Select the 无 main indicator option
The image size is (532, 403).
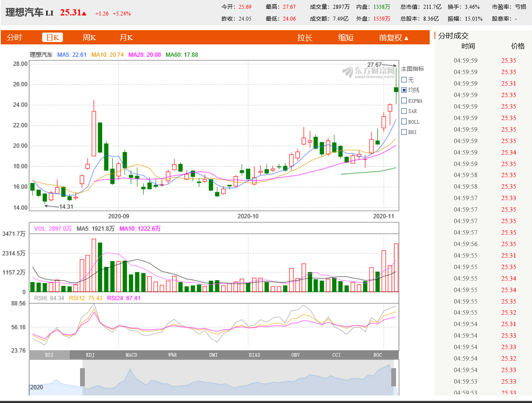404,80
